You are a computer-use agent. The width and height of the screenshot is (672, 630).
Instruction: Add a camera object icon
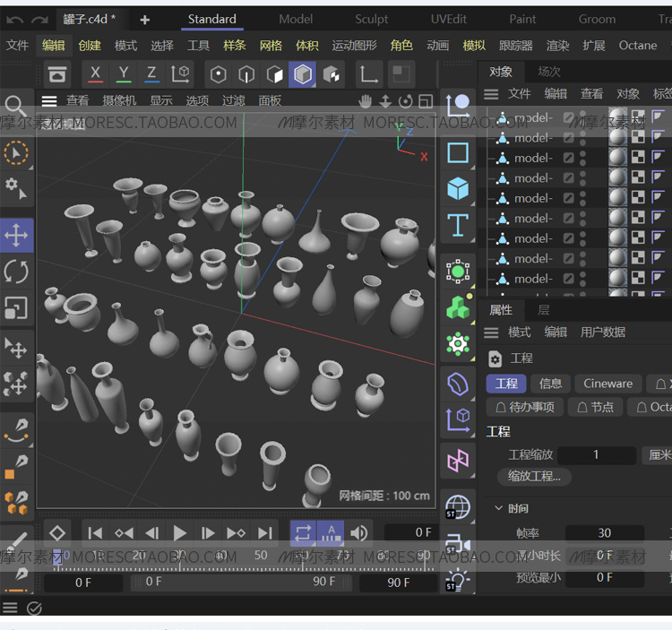458,543
